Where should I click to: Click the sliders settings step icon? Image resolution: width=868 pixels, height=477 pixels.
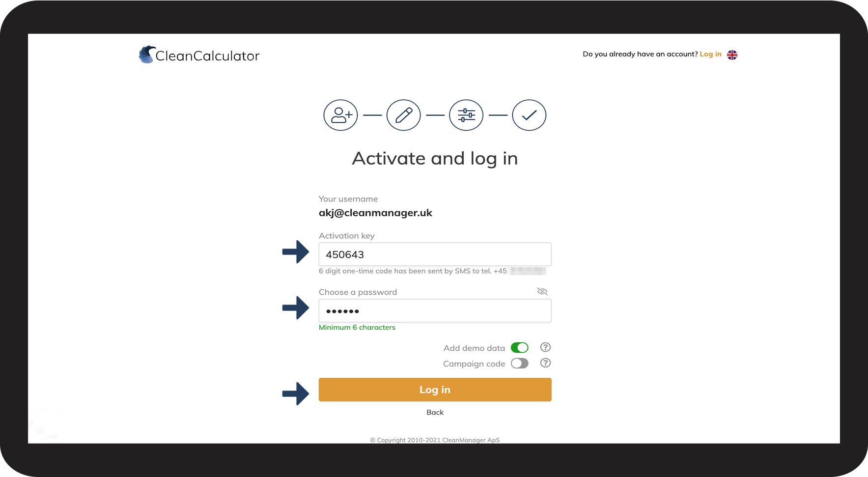click(x=466, y=115)
